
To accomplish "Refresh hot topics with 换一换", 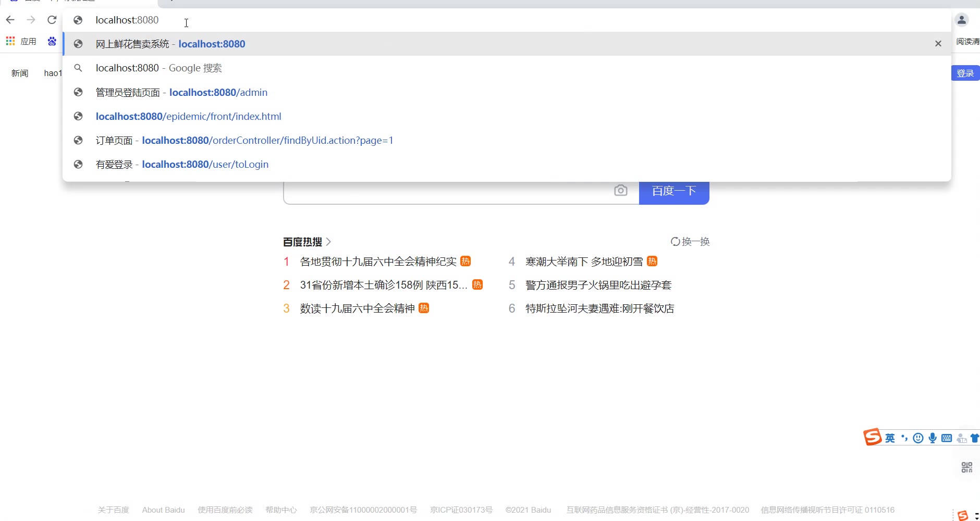I will (690, 242).
